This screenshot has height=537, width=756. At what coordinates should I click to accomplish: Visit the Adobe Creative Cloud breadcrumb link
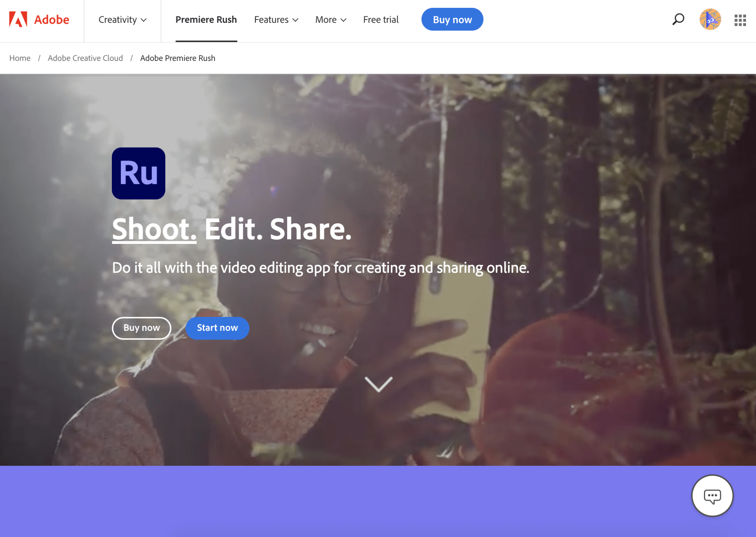(85, 58)
